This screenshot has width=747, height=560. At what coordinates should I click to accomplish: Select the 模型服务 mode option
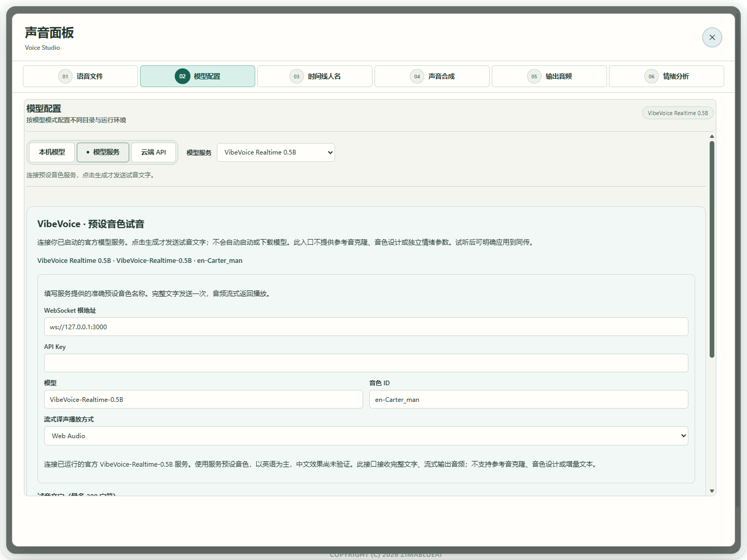(103, 152)
